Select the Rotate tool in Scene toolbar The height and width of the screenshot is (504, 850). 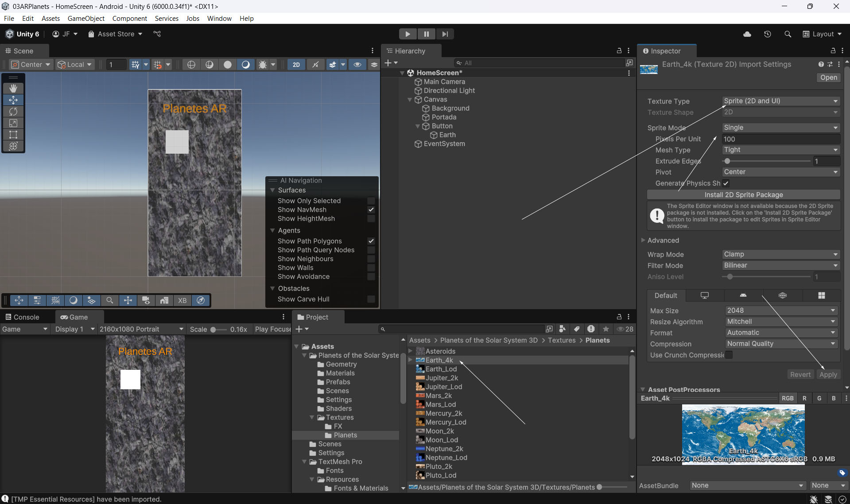[x=13, y=112]
